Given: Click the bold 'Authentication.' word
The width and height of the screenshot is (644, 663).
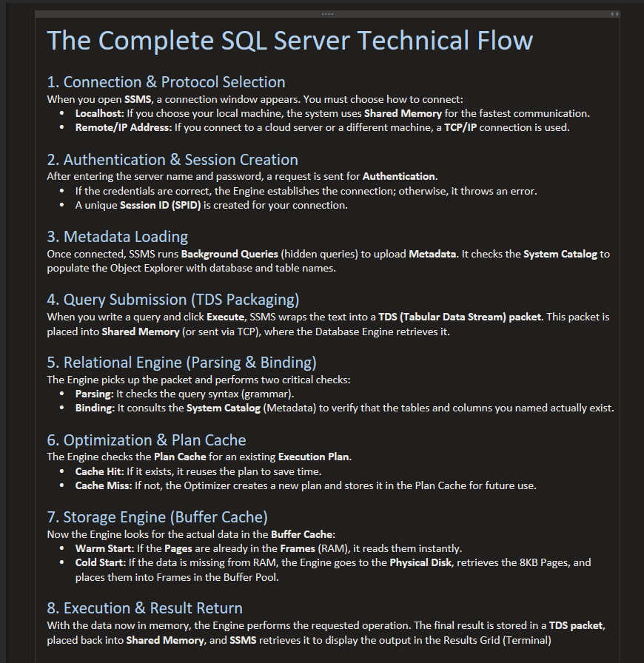Looking at the screenshot, I should (x=400, y=176).
